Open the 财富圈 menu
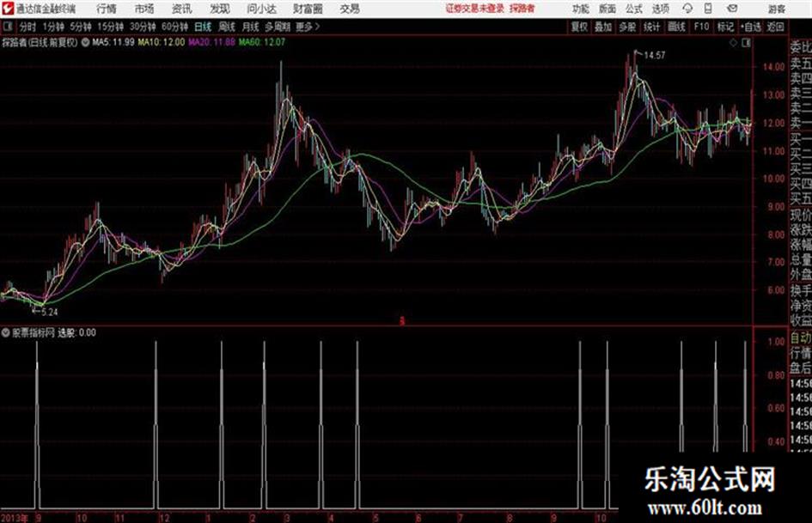This screenshot has width=812, height=523. click(308, 9)
